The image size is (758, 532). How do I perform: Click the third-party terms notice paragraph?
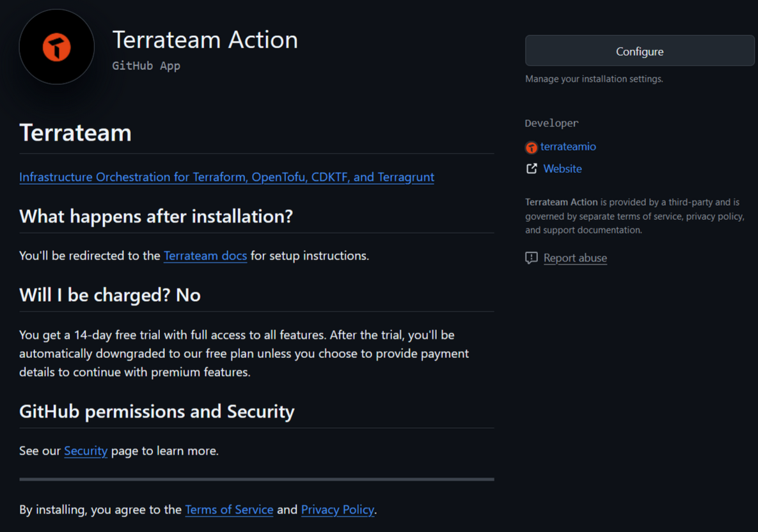coord(635,216)
